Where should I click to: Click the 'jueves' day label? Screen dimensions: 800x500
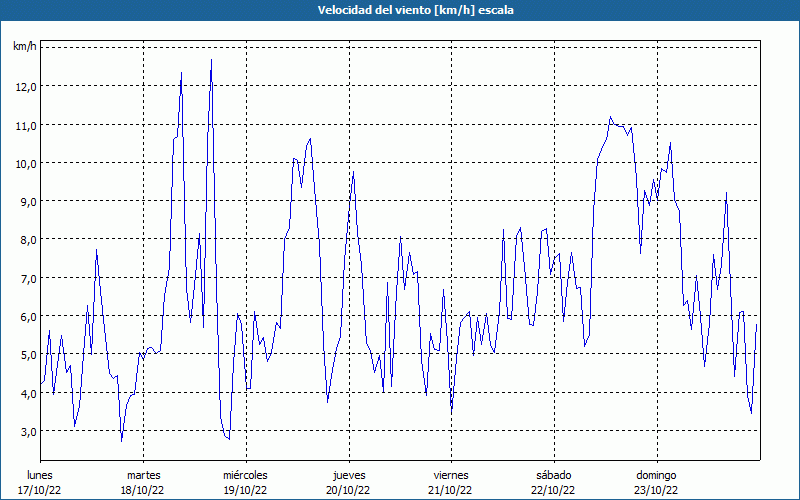349,475
